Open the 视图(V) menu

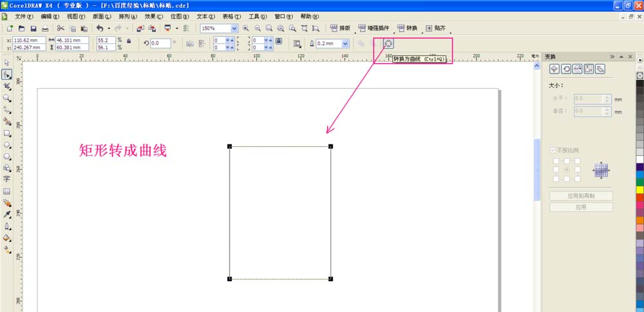click(76, 17)
